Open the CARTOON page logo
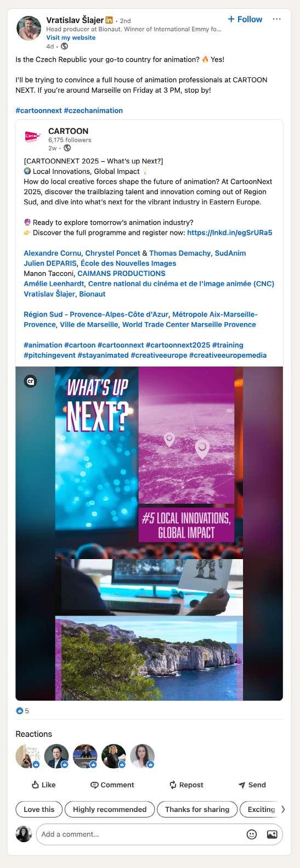This screenshot has width=300, height=868. point(33,137)
